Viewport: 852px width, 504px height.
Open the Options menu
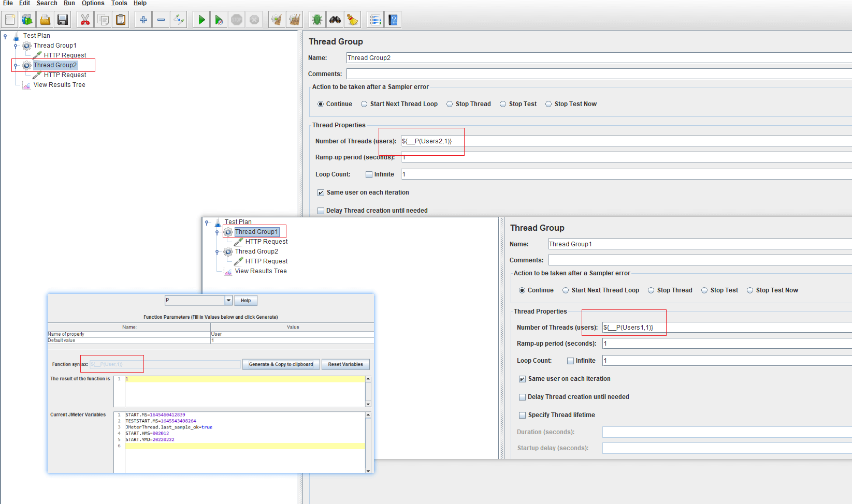pyautogui.click(x=93, y=3)
